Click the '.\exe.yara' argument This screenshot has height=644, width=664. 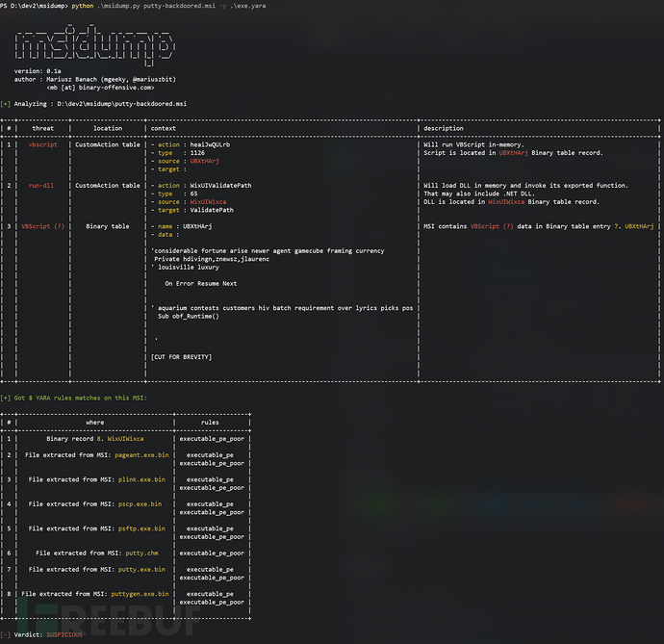[247, 6]
